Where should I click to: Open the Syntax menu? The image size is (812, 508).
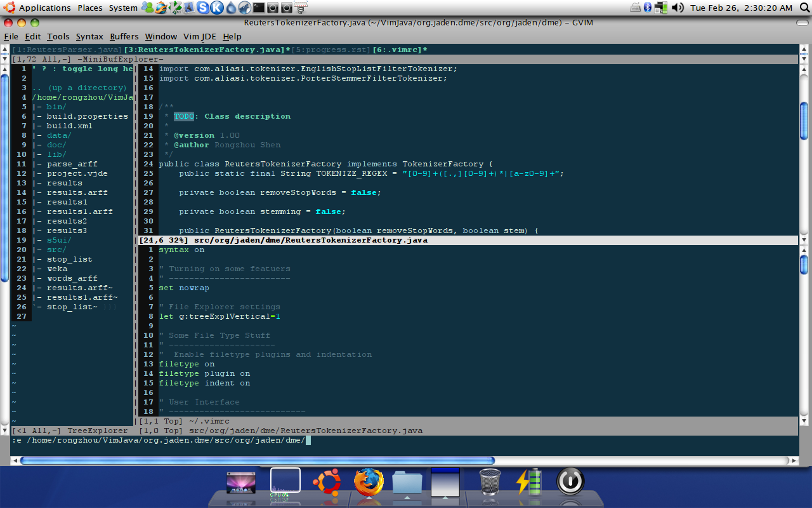point(89,36)
